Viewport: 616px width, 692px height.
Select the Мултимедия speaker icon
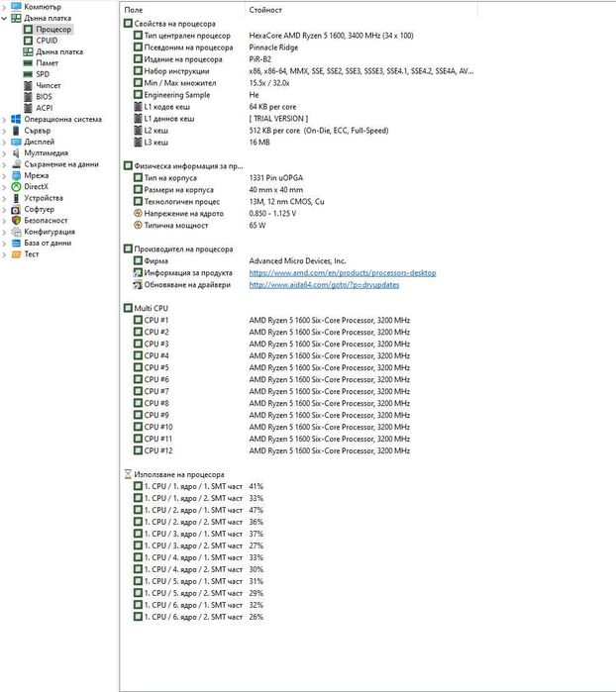click(x=16, y=153)
